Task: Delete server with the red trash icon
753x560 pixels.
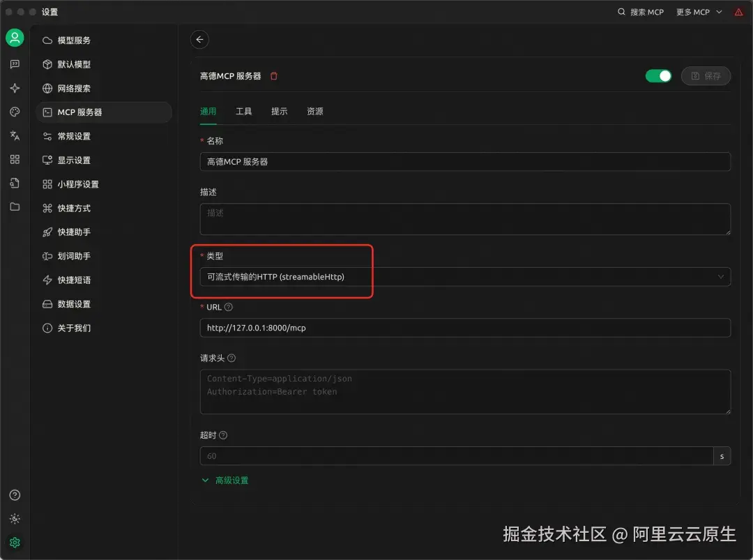Action: [274, 76]
